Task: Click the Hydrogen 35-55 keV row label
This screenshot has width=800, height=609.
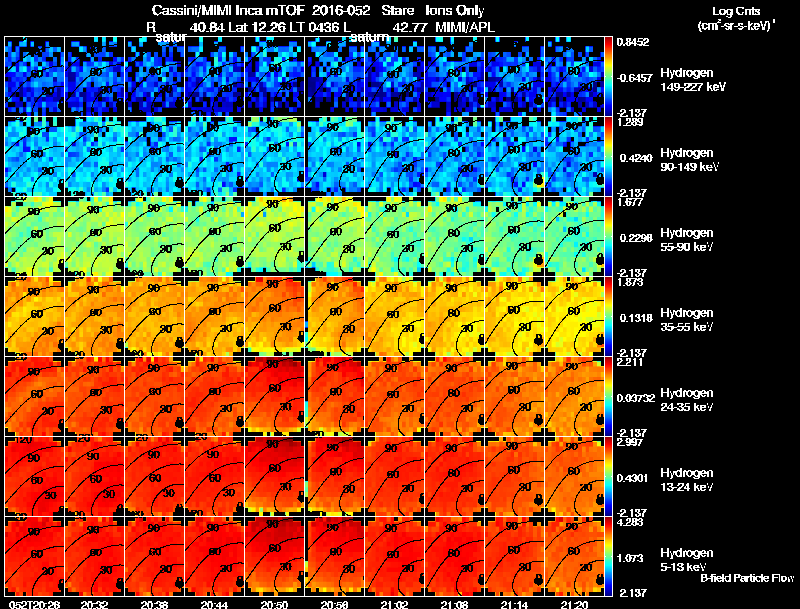Action: pos(687,320)
